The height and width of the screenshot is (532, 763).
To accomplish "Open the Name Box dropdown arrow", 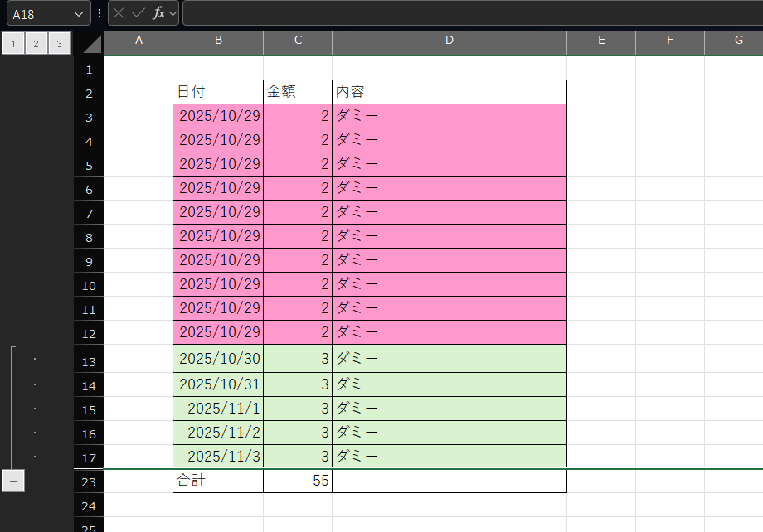I will [x=79, y=14].
